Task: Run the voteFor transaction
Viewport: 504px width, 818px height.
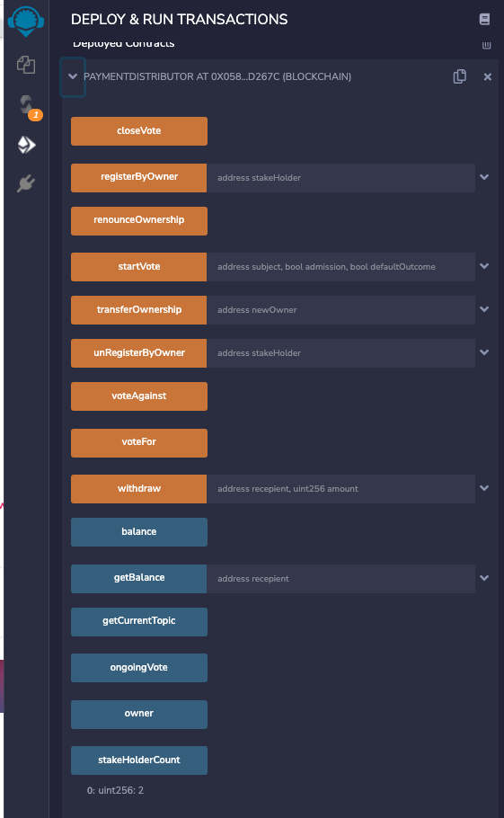Action: tap(139, 443)
